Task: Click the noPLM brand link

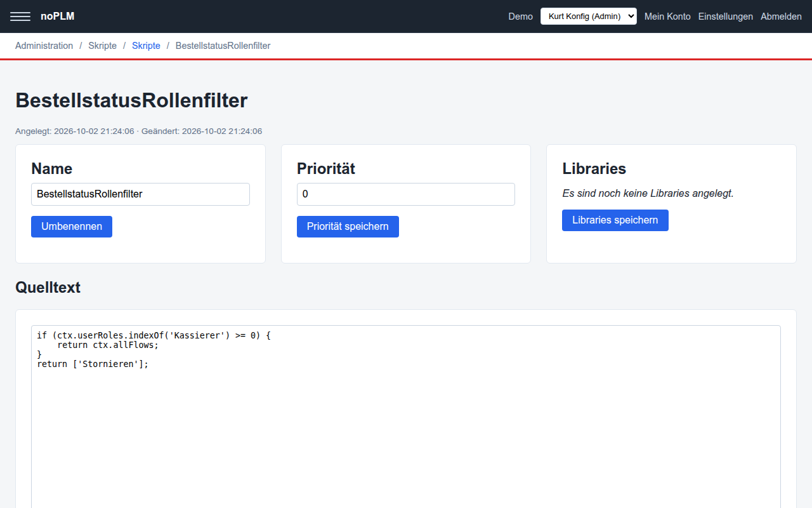Action: pyautogui.click(x=58, y=17)
